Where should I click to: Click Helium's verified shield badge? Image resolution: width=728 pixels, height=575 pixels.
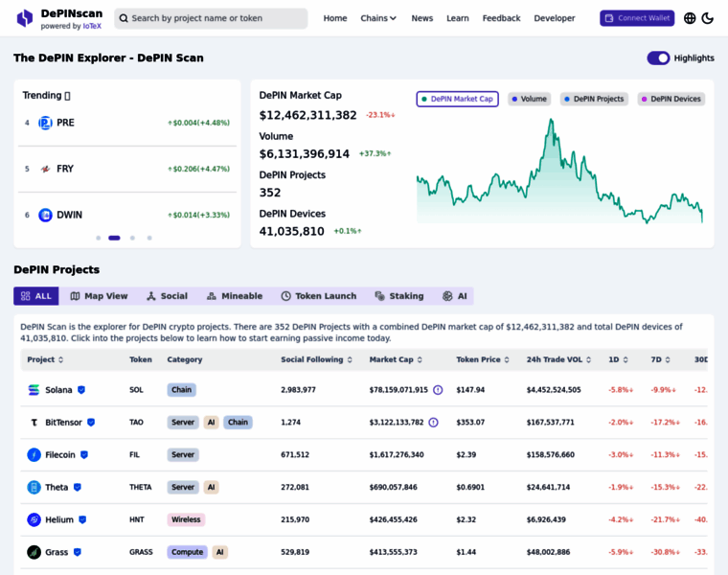coord(82,519)
